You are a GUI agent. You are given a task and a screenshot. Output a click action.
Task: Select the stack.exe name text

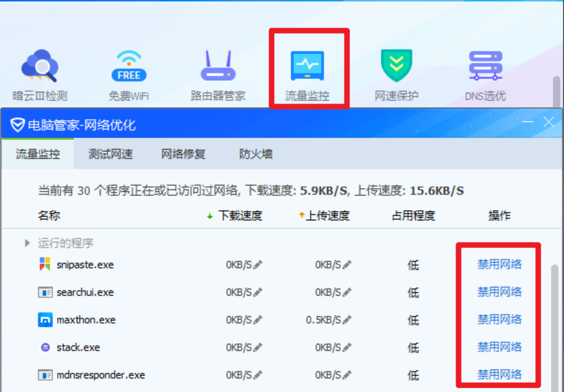78,347
